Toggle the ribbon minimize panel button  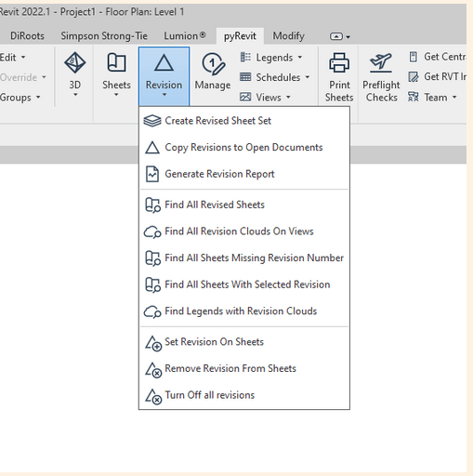point(335,36)
